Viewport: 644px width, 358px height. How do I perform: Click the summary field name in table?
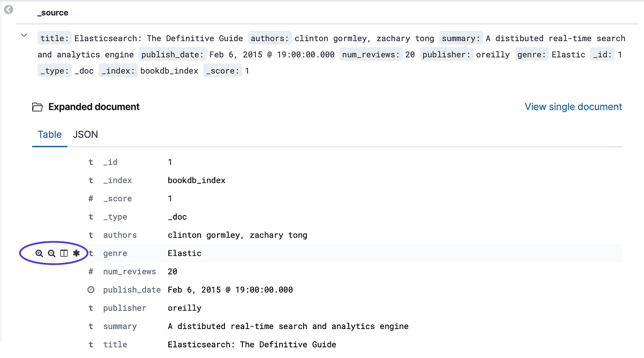(120, 326)
